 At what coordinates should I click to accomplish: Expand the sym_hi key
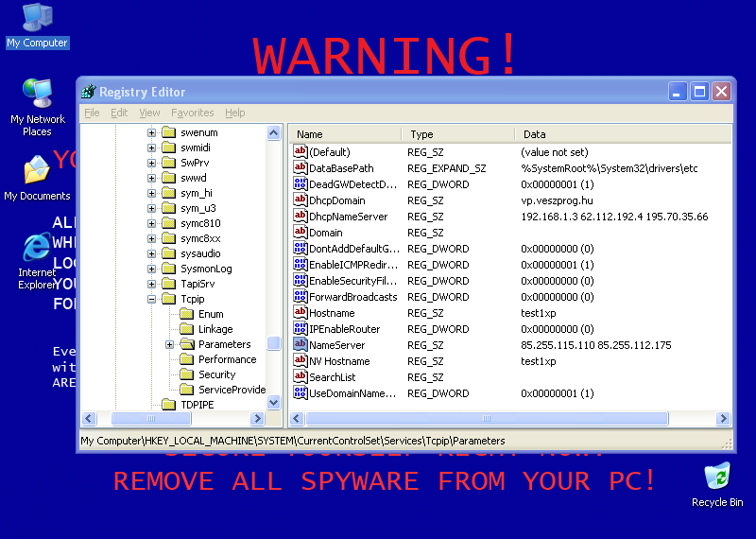coord(151,193)
